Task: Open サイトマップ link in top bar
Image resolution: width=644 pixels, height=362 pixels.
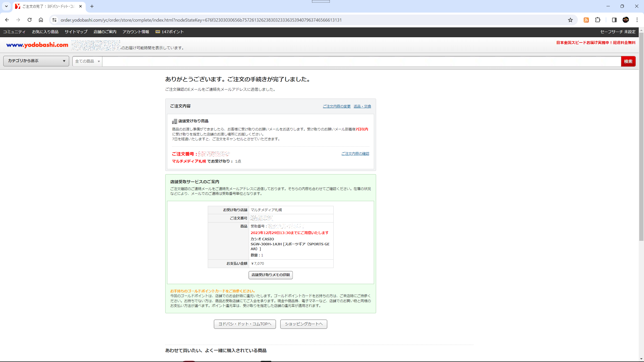Action: 76,32
